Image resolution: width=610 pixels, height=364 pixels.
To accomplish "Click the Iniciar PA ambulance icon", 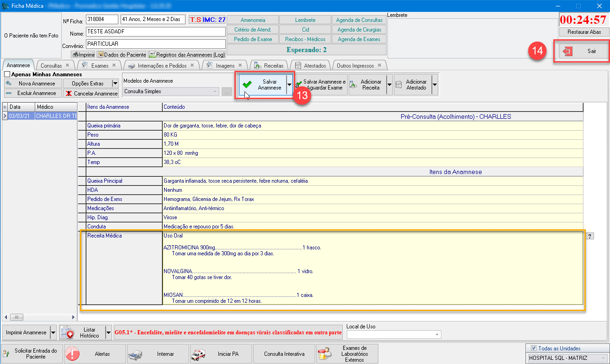I will point(198,353).
